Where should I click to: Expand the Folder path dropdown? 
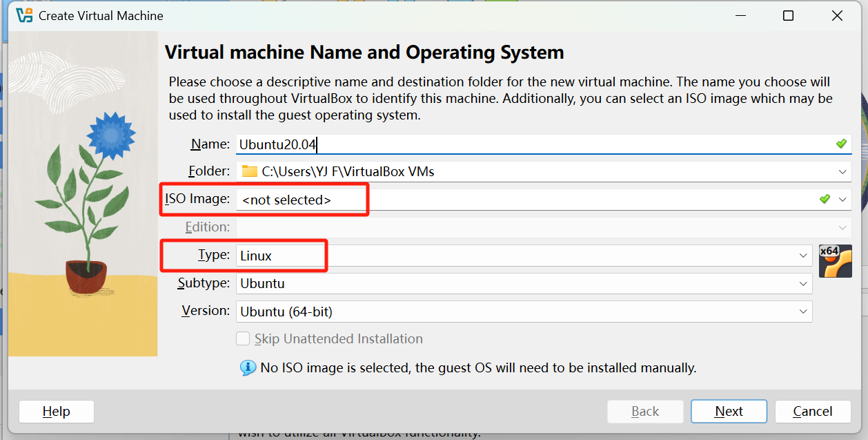842,171
